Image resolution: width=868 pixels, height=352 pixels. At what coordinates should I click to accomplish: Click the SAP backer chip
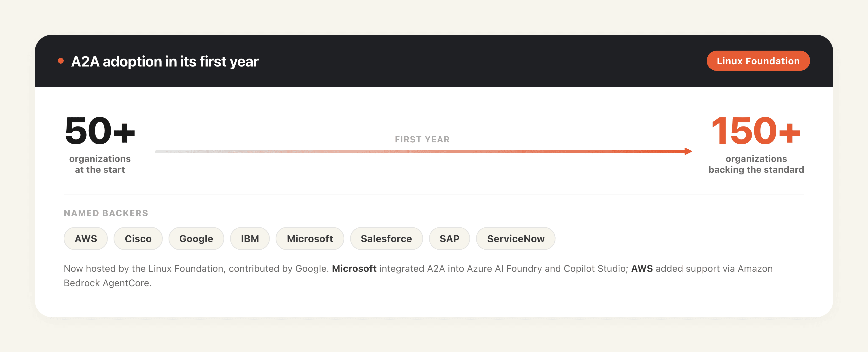pos(449,239)
